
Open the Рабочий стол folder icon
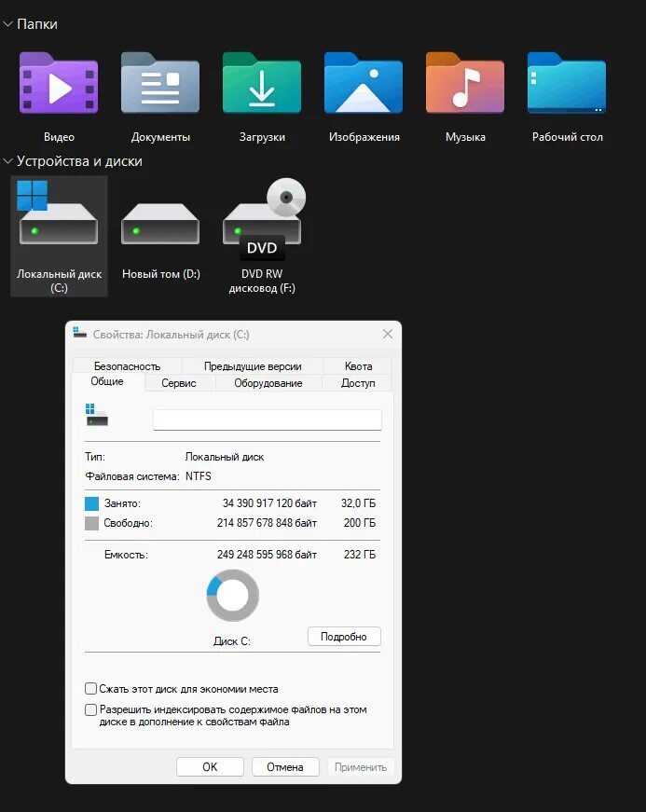coord(567,83)
